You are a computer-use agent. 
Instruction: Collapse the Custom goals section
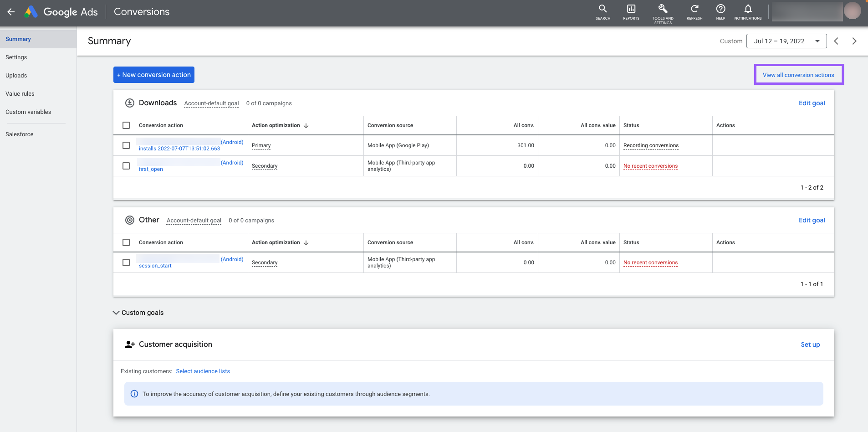[116, 313]
